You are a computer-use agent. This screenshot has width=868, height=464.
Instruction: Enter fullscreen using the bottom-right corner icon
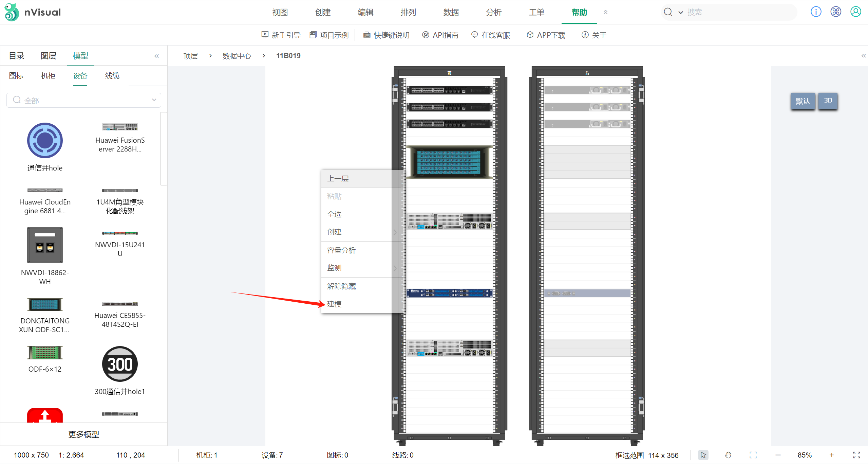point(856,455)
